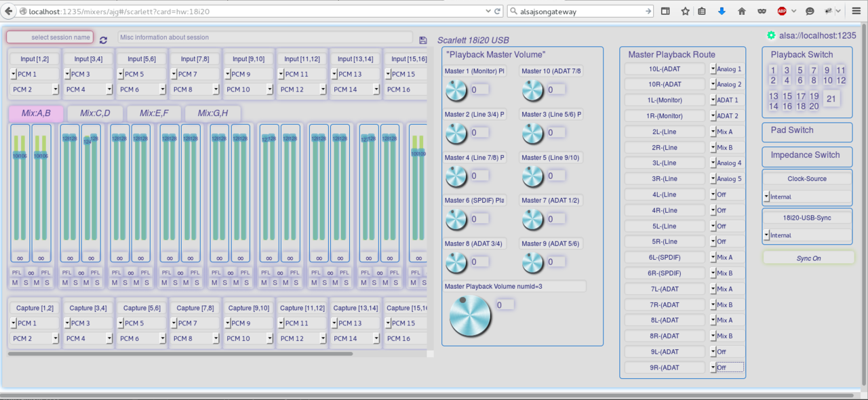Save the session with the floppy icon
The image size is (868, 400).
[423, 41]
